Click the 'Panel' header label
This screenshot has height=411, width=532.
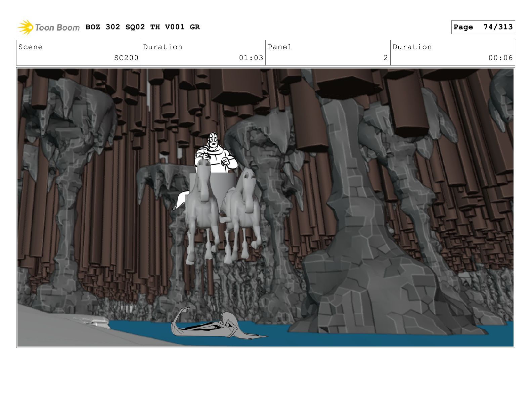pos(280,47)
